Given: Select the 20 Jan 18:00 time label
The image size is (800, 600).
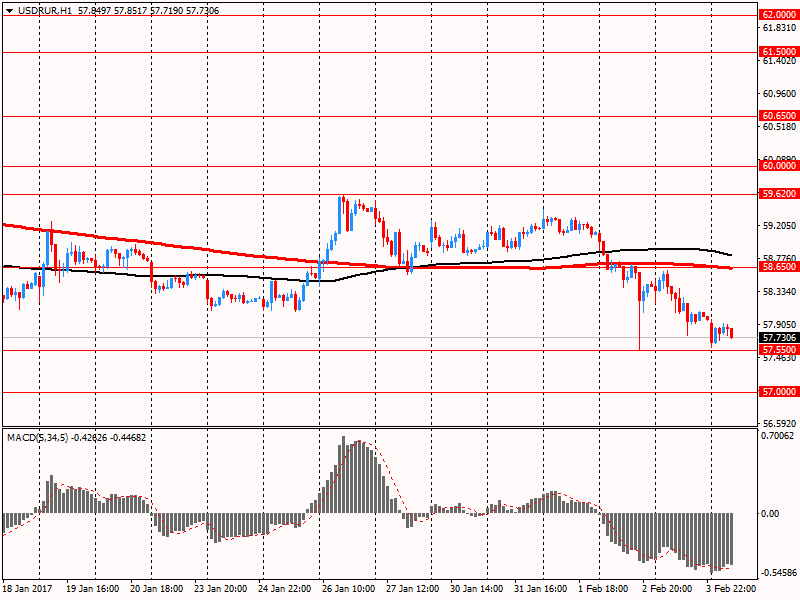Looking at the screenshot, I should point(158,591).
